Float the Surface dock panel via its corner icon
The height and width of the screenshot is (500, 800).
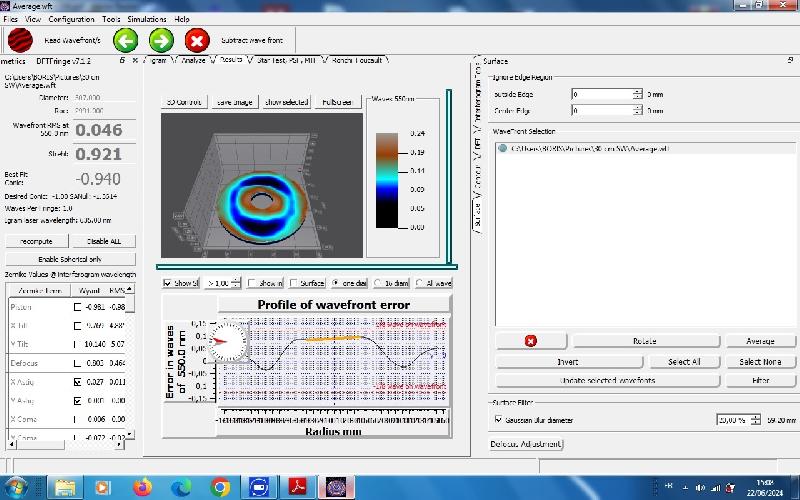pyautogui.click(x=790, y=60)
